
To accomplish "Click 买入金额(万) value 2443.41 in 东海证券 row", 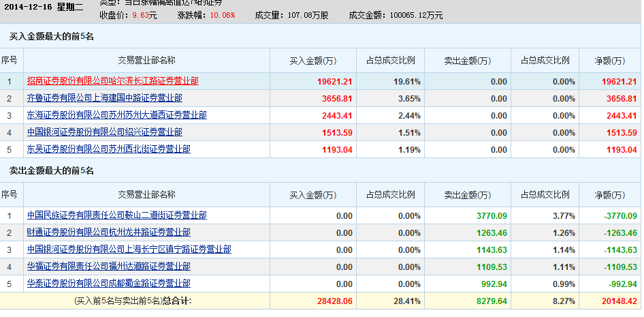I will (x=337, y=116).
